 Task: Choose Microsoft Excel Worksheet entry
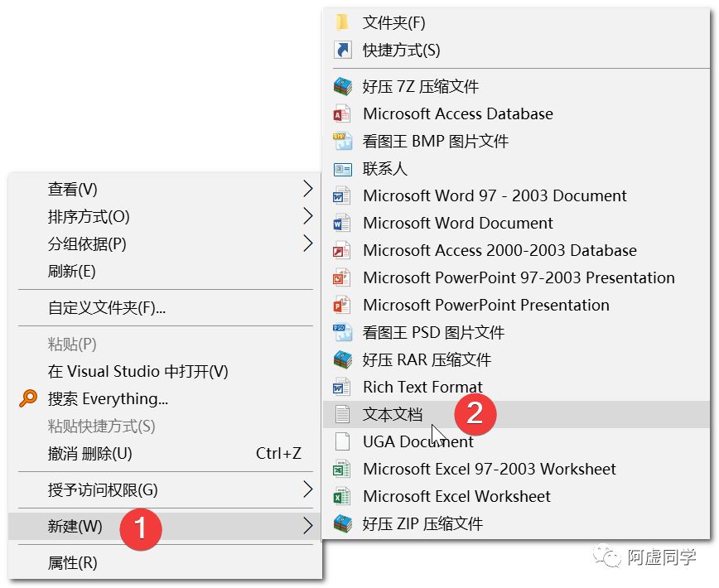[x=516, y=497]
